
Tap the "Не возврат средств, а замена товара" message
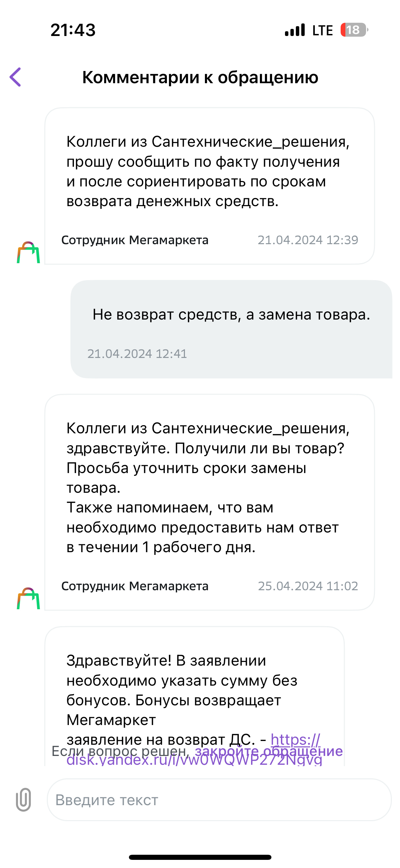point(231,314)
